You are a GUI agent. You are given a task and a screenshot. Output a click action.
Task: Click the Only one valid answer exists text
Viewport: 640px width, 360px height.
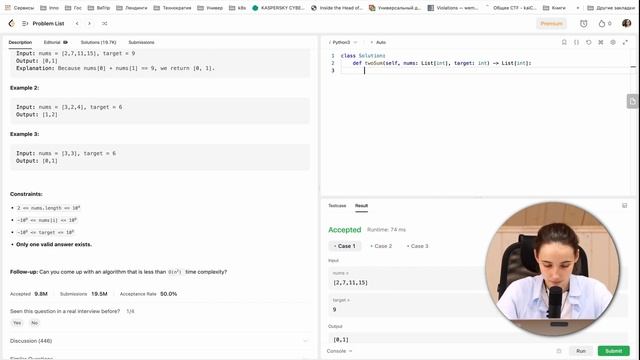click(x=54, y=244)
